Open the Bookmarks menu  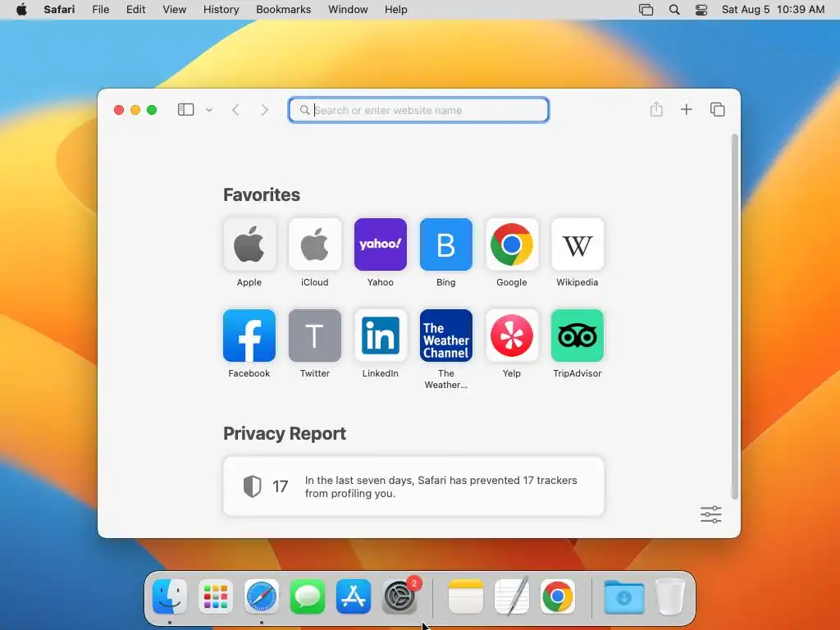(283, 10)
